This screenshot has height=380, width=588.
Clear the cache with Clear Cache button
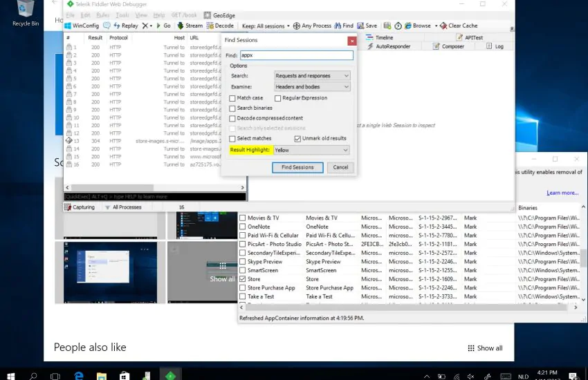(x=459, y=26)
